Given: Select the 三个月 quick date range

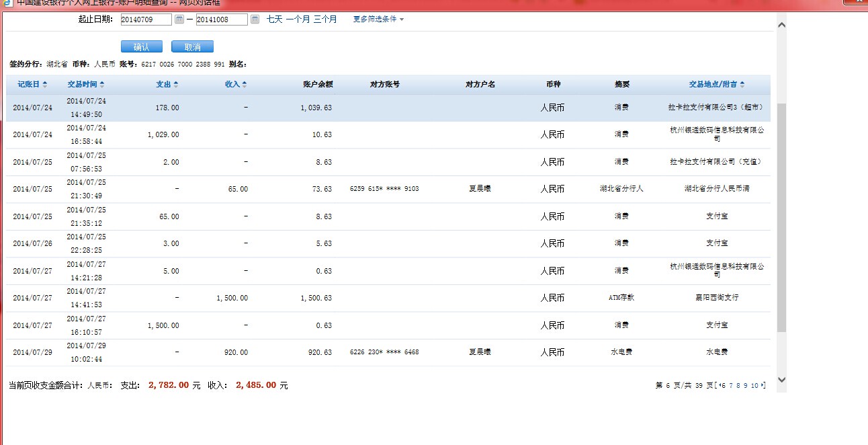Looking at the screenshot, I should point(325,19).
